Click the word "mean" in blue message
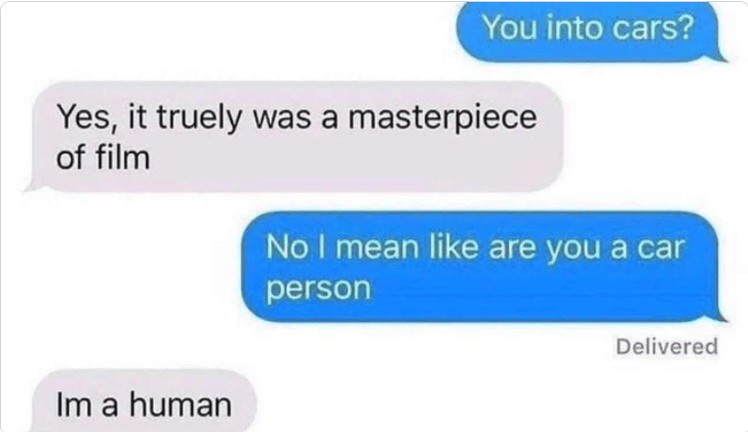 (x=377, y=247)
